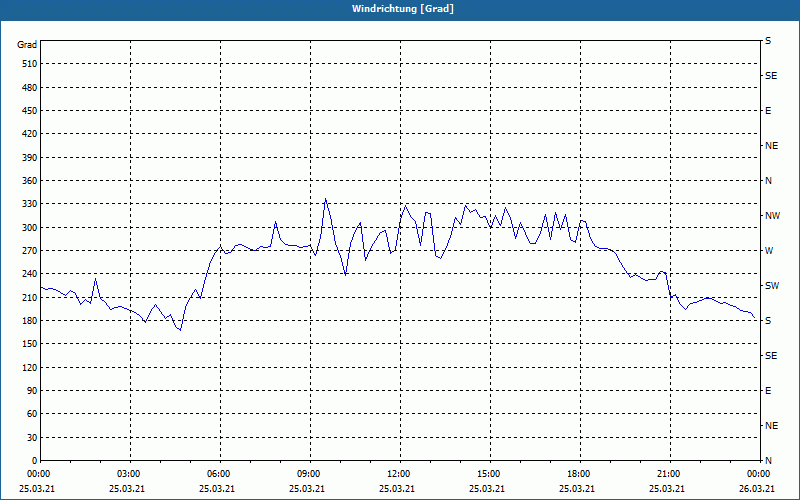This screenshot has width=800, height=500.
Task: Select the 30 y-axis label
Action: (32, 438)
